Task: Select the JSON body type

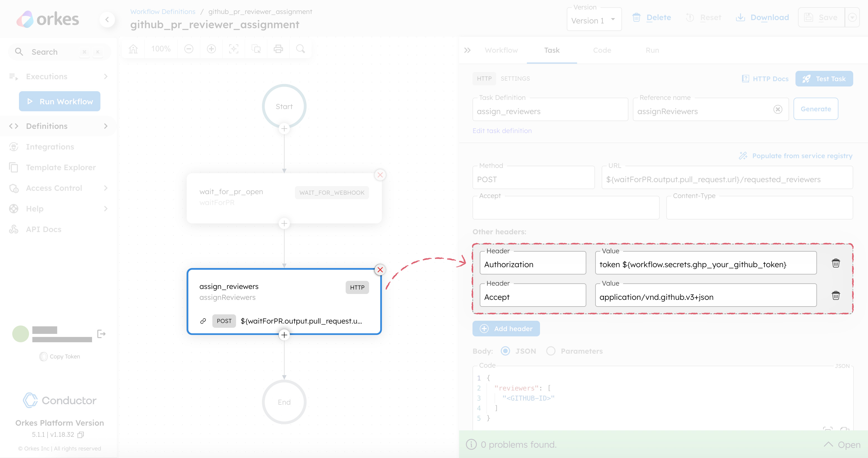Action: 505,351
